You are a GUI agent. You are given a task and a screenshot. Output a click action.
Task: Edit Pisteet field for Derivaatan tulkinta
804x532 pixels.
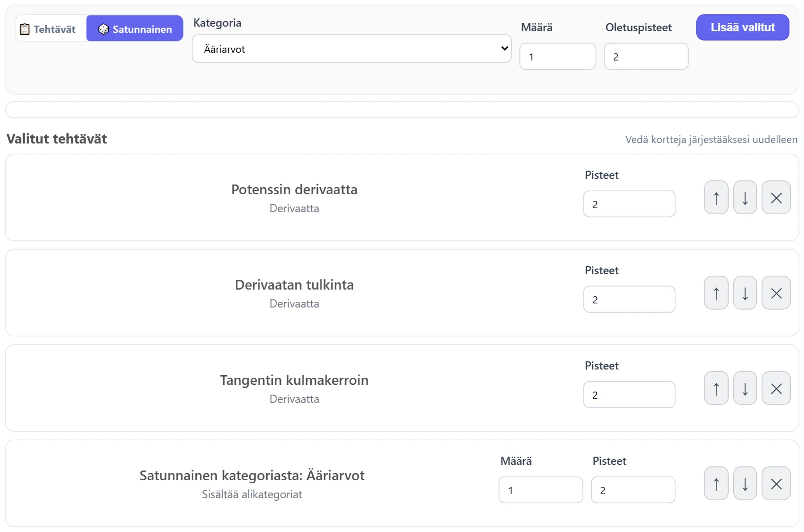(x=629, y=299)
